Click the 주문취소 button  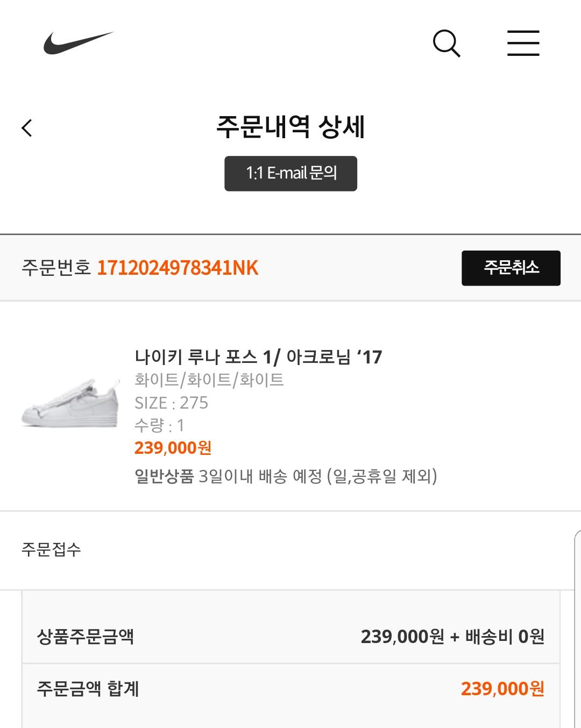[x=511, y=268]
